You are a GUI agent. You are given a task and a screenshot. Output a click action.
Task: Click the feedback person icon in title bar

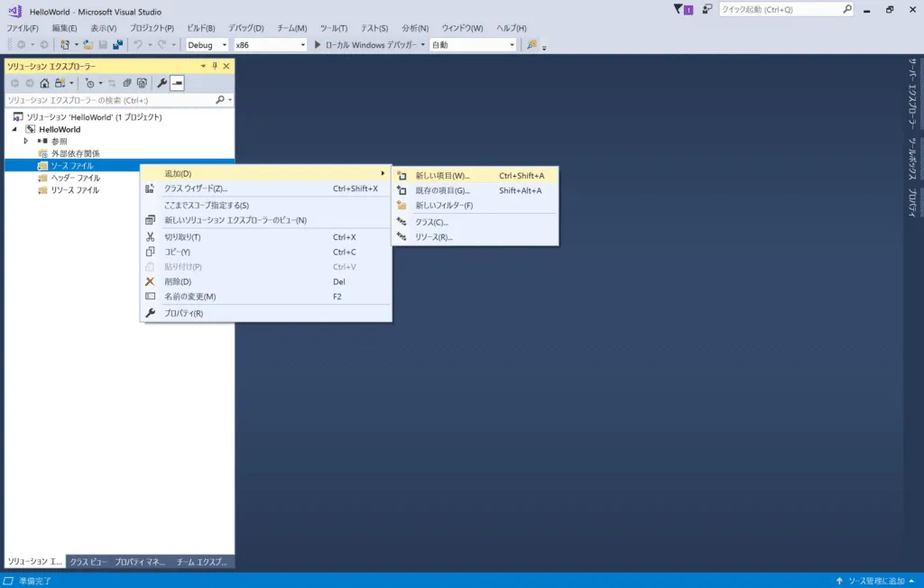pyautogui.click(x=707, y=9)
